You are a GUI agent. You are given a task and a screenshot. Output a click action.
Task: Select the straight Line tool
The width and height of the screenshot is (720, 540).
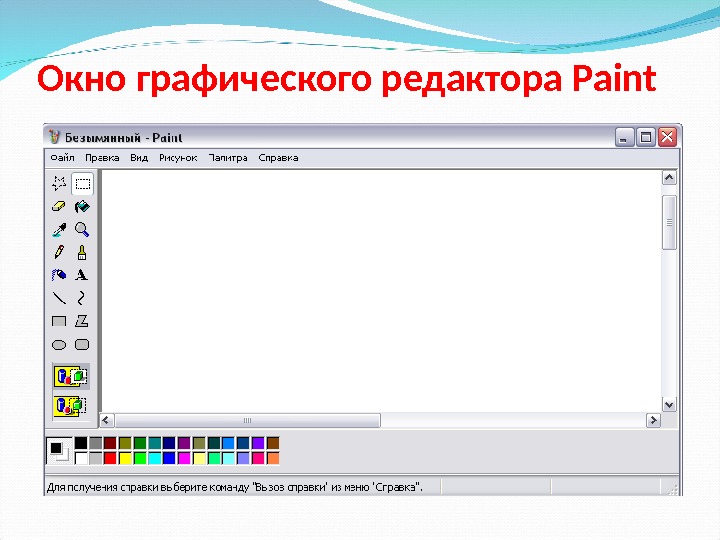pos(59,298)
